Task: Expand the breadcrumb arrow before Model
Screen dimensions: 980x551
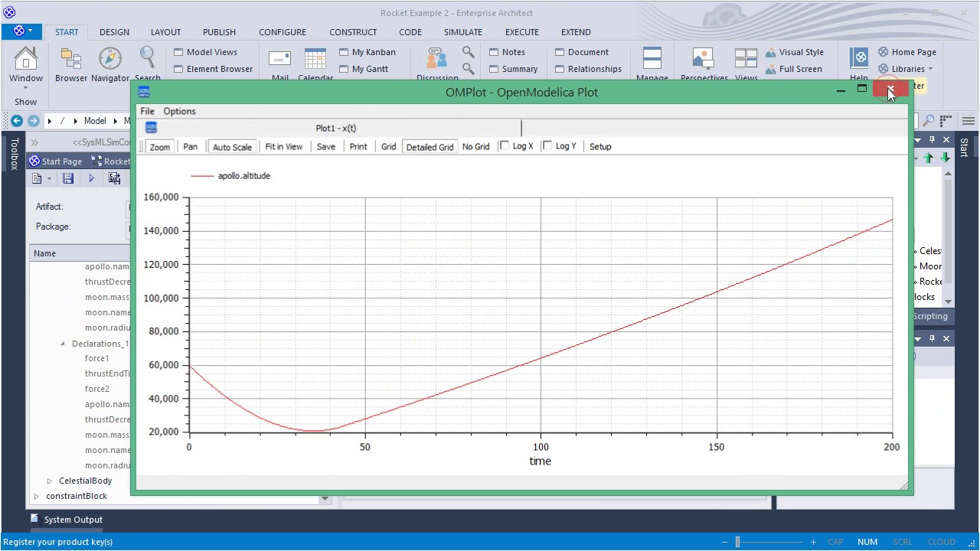Action: coord(76,121)
